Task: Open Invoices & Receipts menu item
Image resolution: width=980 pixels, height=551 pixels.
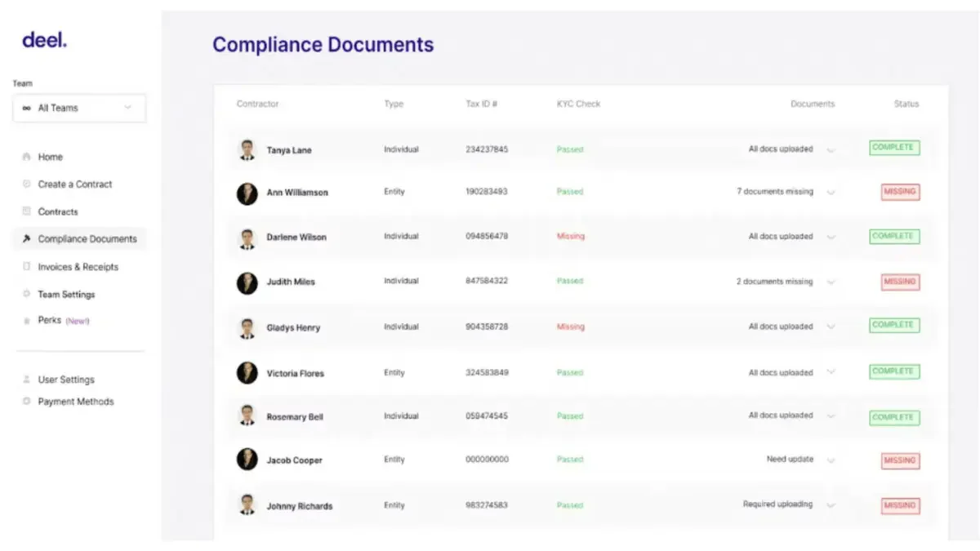Action: coord(78,267)
